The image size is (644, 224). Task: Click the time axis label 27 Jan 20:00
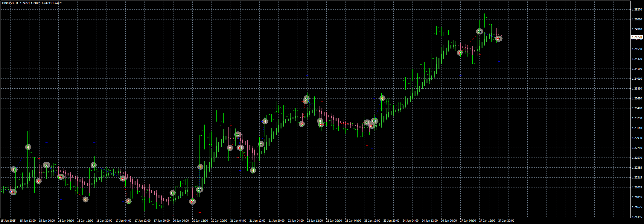[x=506, y=221]
